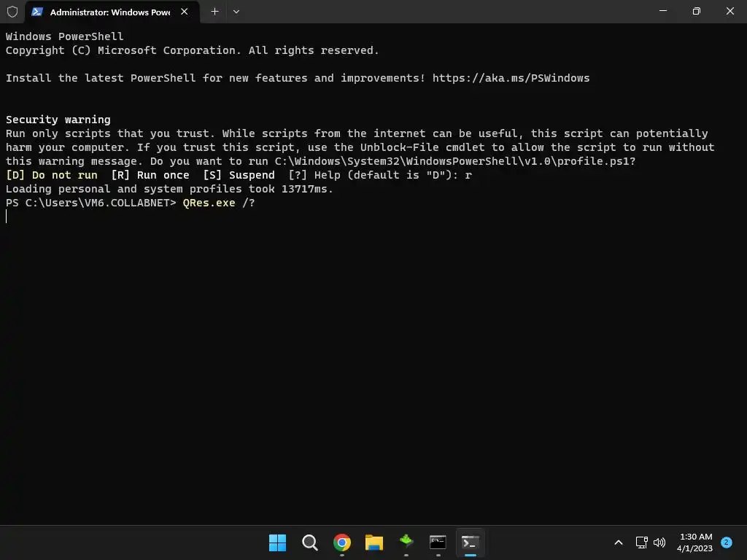Click the 'Security warning' heading text
This screenshot has width=747, height=560.
pos(58,120)
